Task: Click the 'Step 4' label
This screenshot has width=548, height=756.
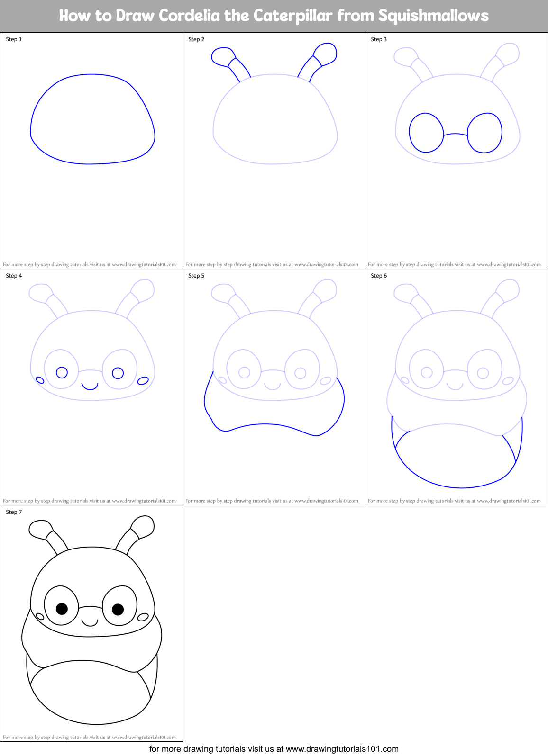Action: (14, 276)
